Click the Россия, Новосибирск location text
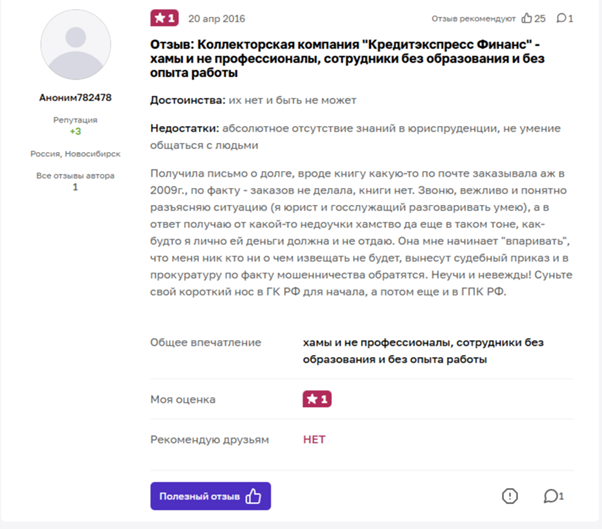Screen dimensions: 602x529 click(75, 154)
